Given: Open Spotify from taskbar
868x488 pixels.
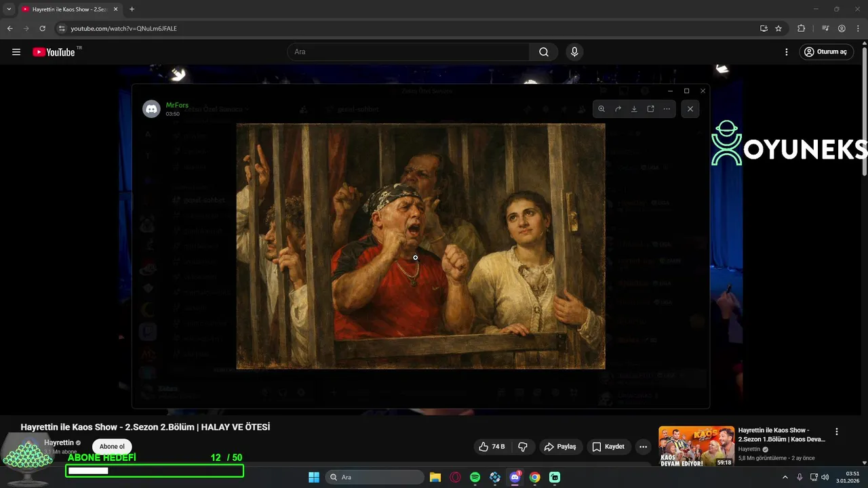Looking at the screenshot, I should pyautogui.click(x=475, y=477).
